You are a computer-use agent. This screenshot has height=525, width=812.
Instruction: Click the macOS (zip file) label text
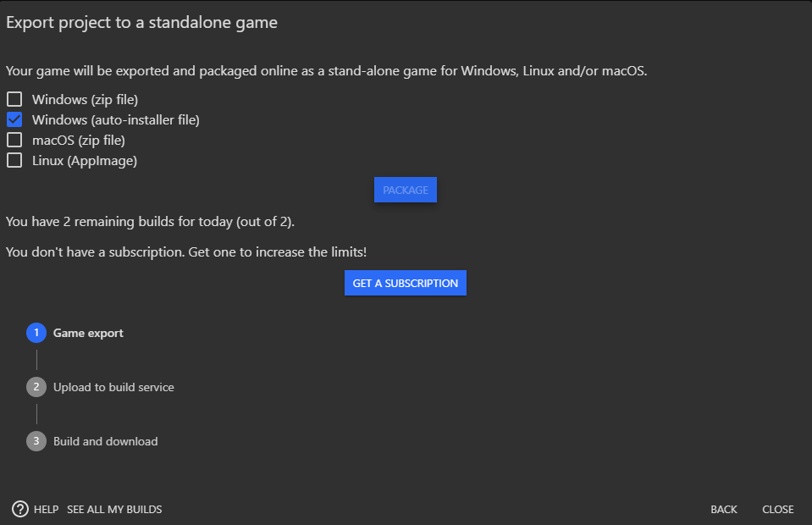tap(78, 141)
